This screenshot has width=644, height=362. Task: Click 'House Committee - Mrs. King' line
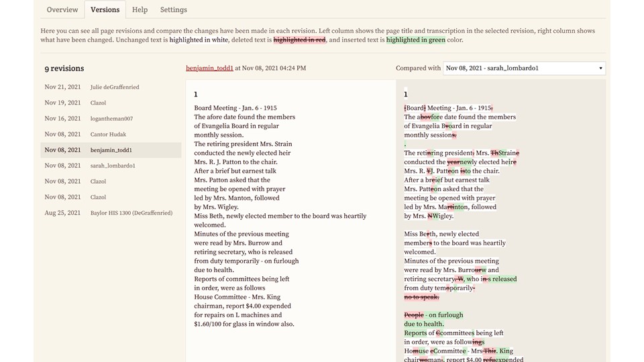point(237,297)
